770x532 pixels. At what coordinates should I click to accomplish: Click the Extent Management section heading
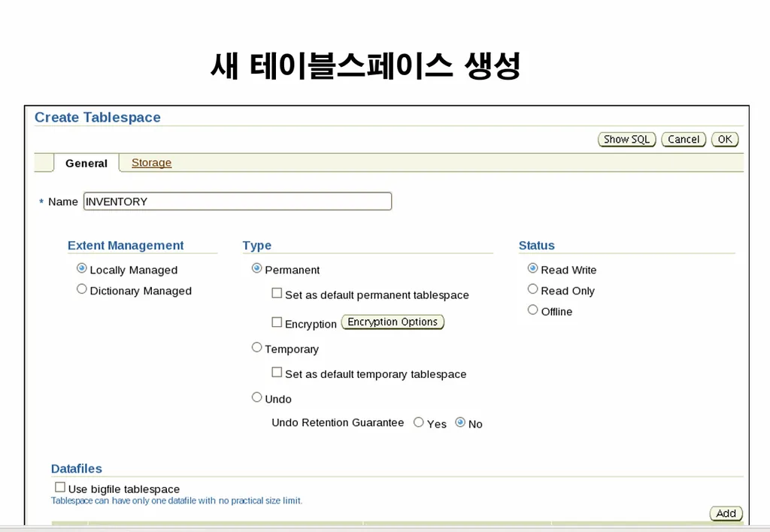pyautogui.click(x=126, y=246)
